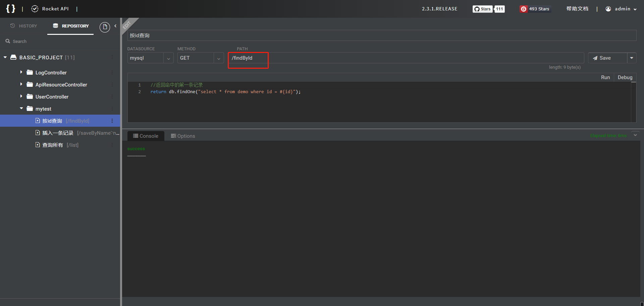Select the Options tab
The width and height of the screenshot is (644, 306).
point(183,136)
